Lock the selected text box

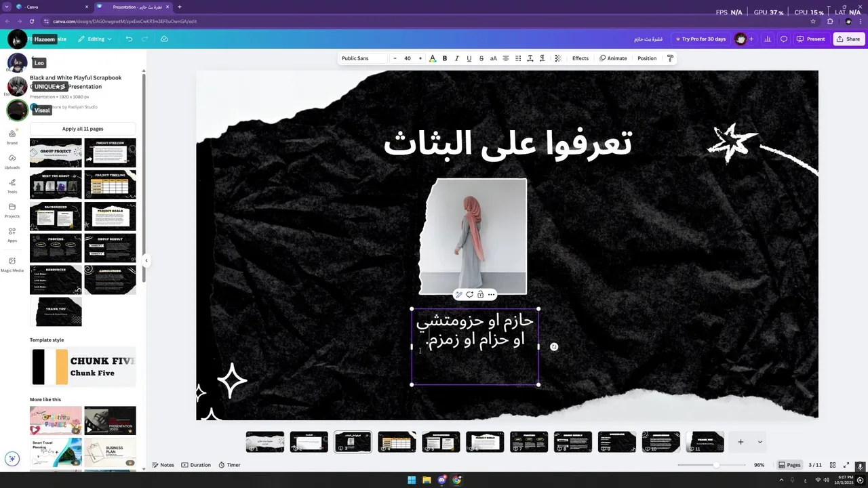[x=480, y=294]
